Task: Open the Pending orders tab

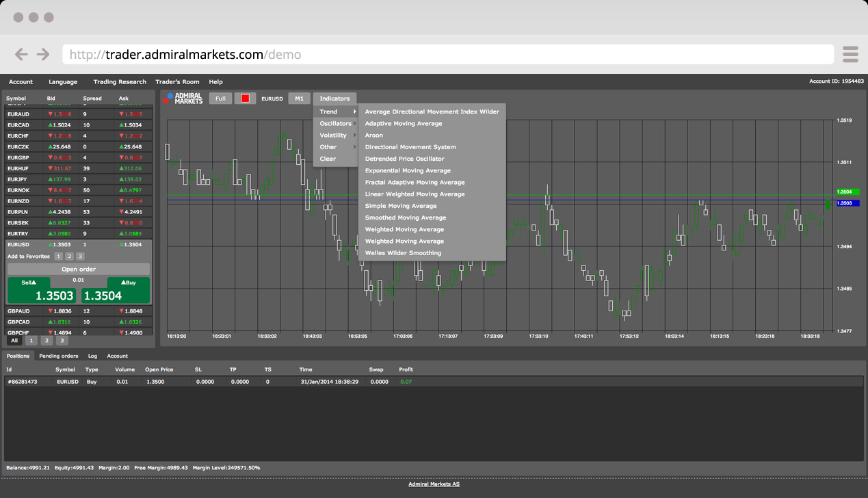Action: coord(58,356)
